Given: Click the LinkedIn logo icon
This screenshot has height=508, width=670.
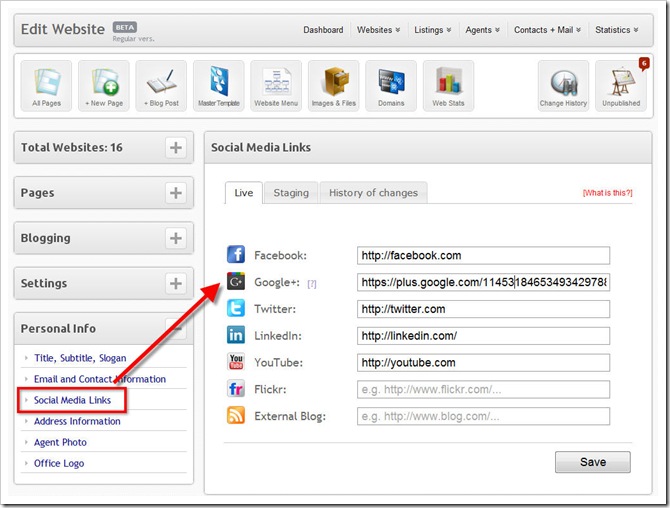Looking at the screenshot, I should pos(236,335).
